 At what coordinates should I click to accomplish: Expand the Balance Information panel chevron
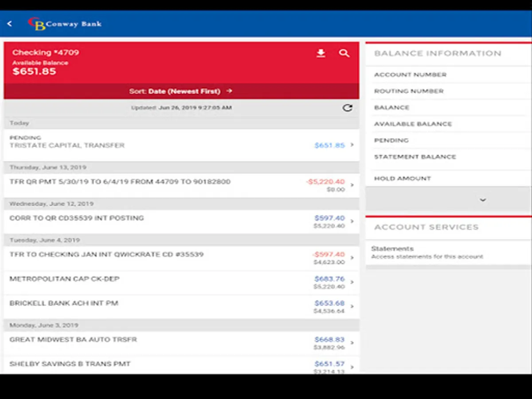coord(483,200)
